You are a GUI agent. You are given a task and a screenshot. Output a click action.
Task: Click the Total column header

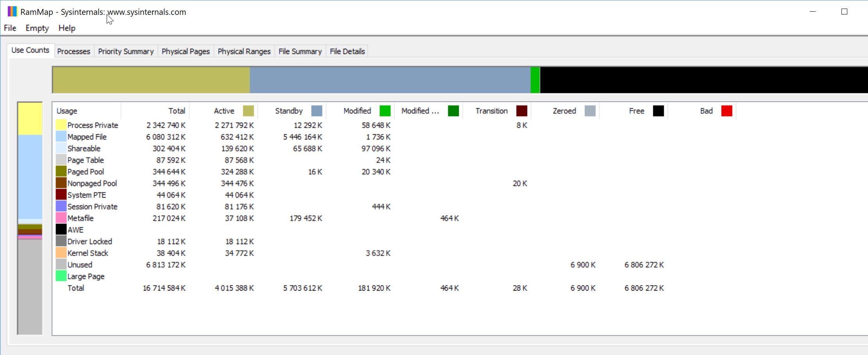(155, 111)
